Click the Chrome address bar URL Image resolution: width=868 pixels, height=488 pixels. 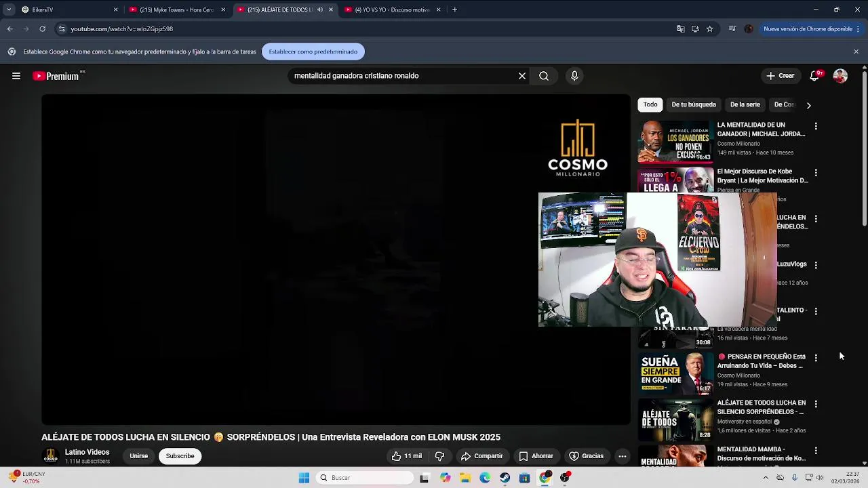[122, 29]
